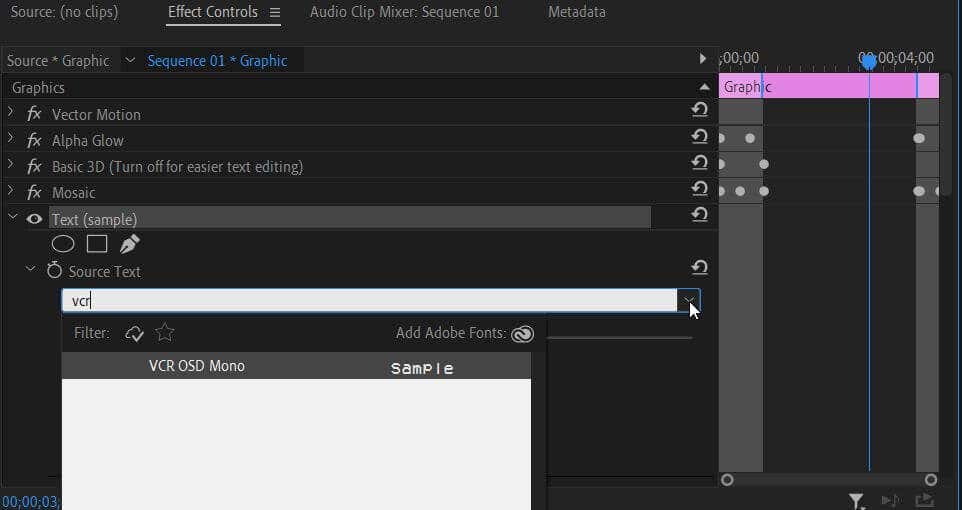This screenshot has width=962, height=510.
Task: Click the Add Adobe Fonts cloud icon
Action: tap(522, 334)
